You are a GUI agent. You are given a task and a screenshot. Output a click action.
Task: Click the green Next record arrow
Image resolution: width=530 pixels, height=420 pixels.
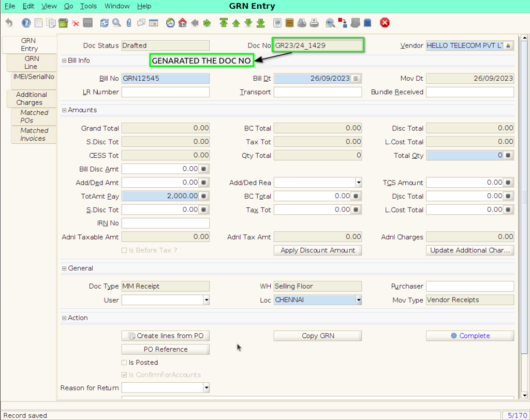pos(248,23)
